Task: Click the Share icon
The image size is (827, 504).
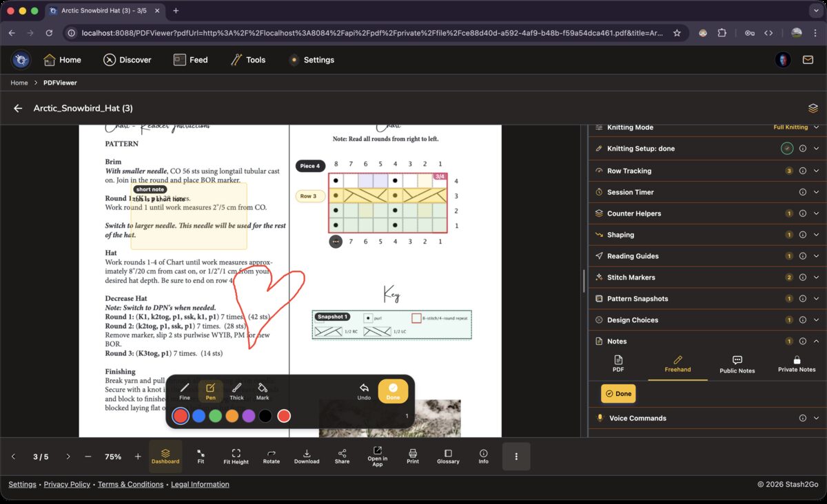Action: click(x=342, y=456)
